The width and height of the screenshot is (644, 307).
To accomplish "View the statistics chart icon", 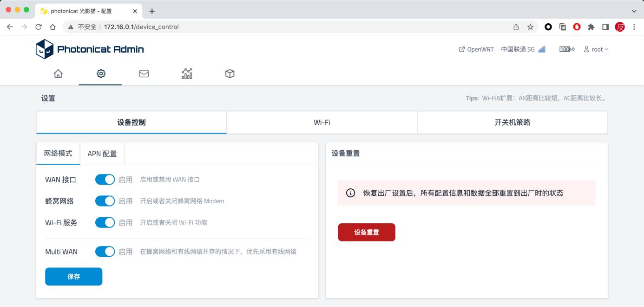I will 187,73.
